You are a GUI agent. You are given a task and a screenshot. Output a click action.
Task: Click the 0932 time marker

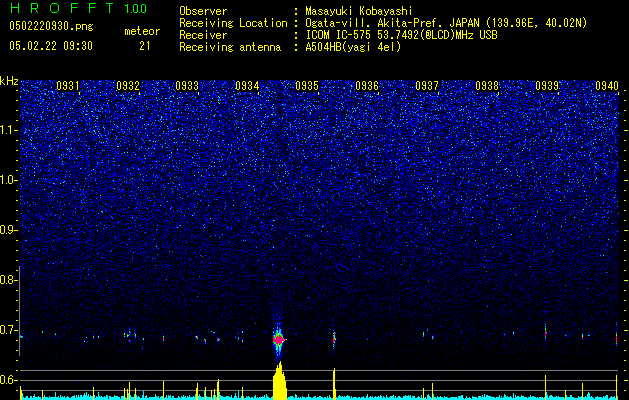click(x=128, y=85)
